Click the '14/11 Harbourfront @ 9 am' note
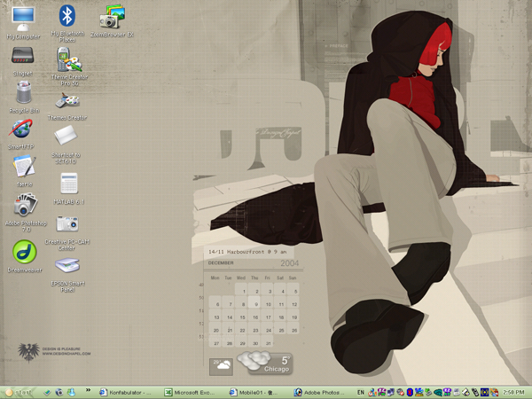532x399 pixels. [247, 252]
